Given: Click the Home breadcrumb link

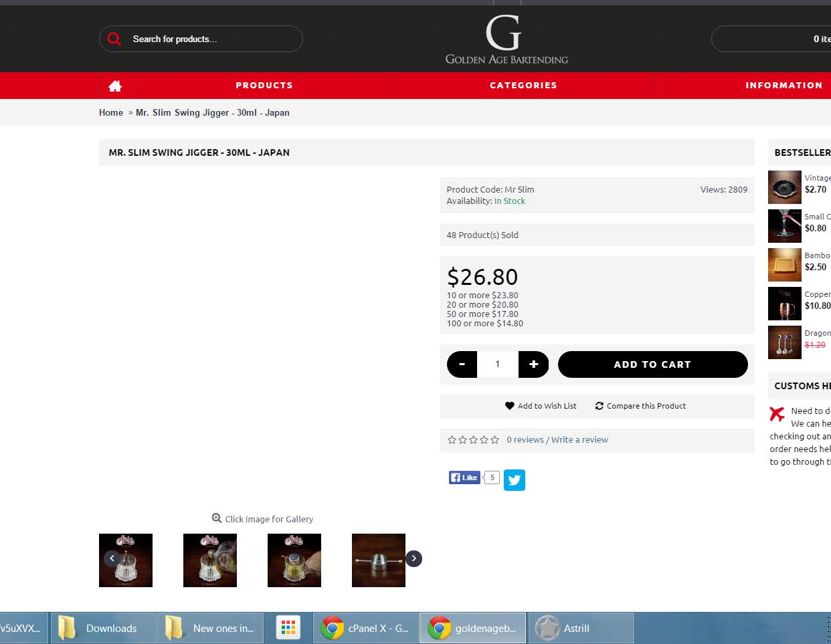Looking at the screenshot, I should [x=111, y=112].
